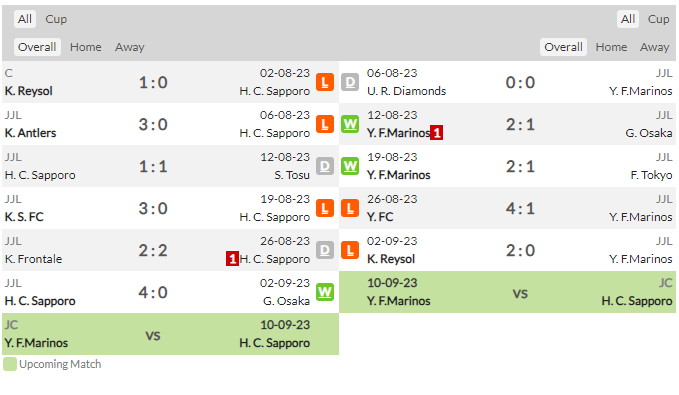Screen dimensions: 679x395
Task: Click the red card badge next to Y. F.Marinos
Action: click(x=436, y=133)
